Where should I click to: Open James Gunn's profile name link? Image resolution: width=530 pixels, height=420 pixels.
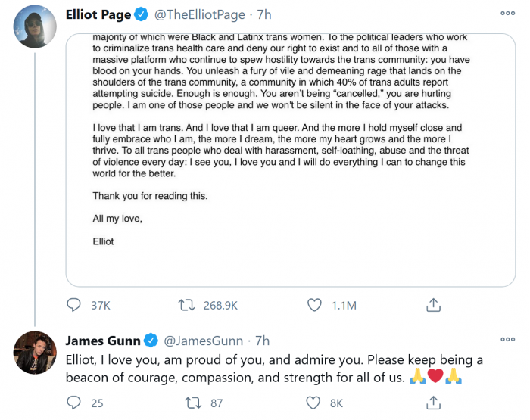pyautogui.click(x=103, y=341)
